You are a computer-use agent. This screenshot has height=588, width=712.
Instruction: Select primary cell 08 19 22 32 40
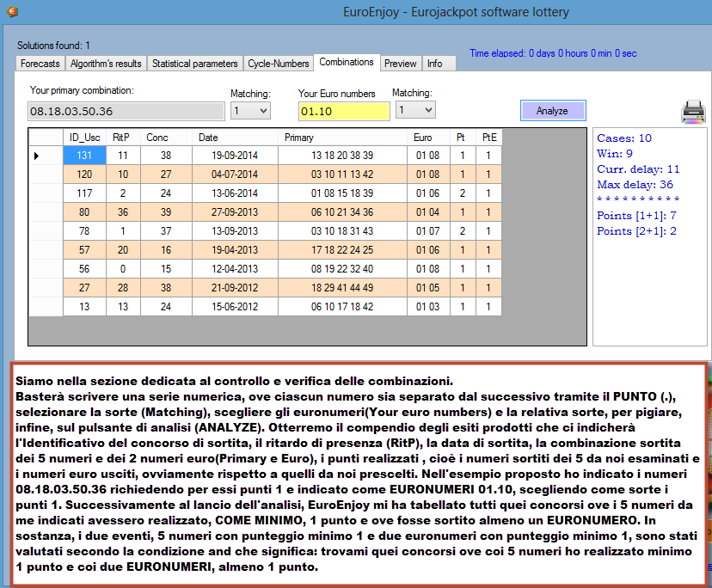pyautogui.click(x=342, y=269)
